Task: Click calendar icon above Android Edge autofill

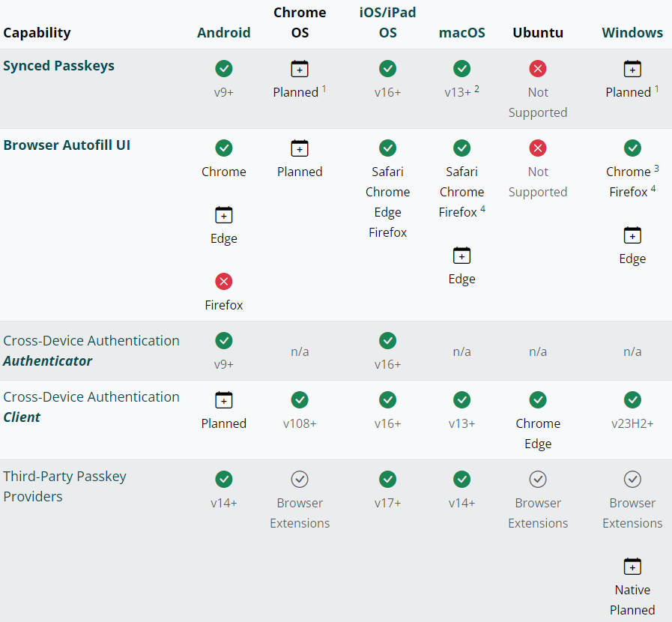Action: (224, 215)
